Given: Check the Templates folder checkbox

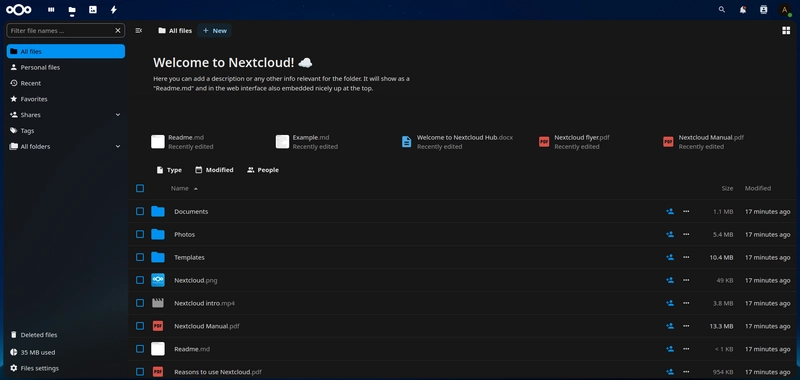Looking at the screenshot, I should click(140, 257).
